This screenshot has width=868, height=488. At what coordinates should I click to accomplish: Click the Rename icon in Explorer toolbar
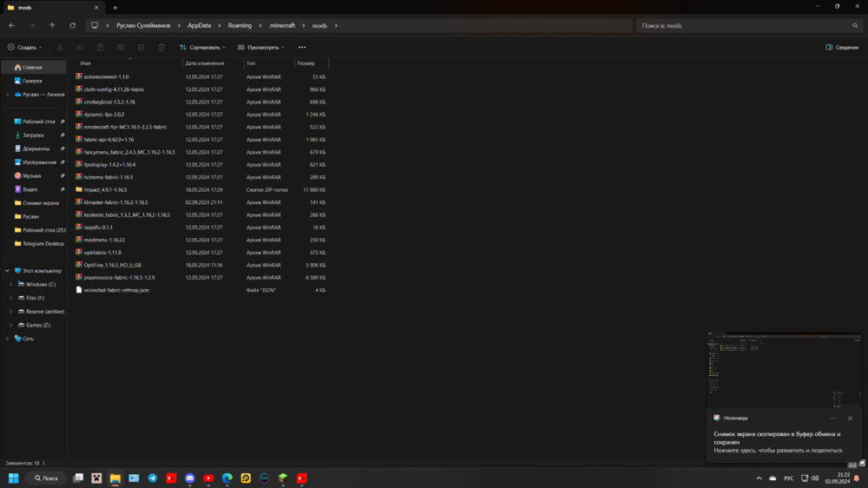[x=121, y=48]
